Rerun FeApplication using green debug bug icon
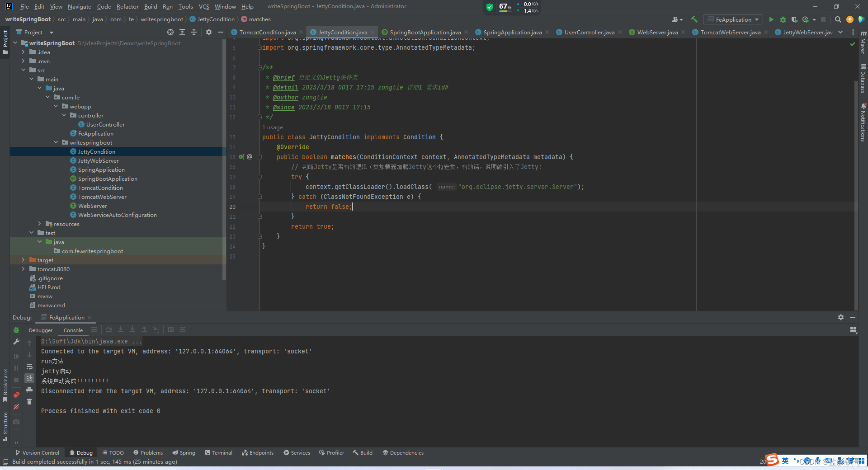The height and width of the screenshot is (470, 868). point(16,330)
